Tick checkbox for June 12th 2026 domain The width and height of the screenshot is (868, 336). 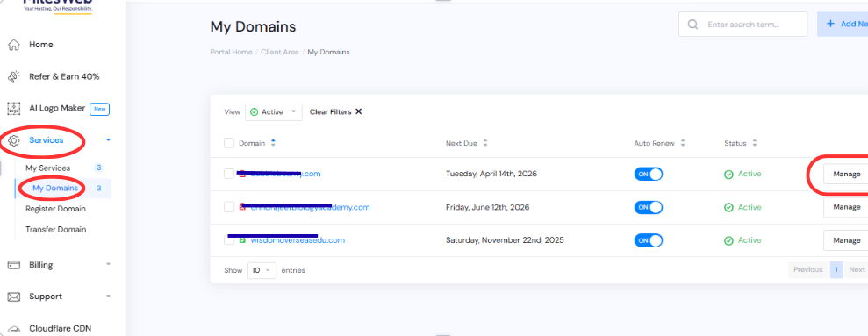pyautogui.click(x=229, y=207)
